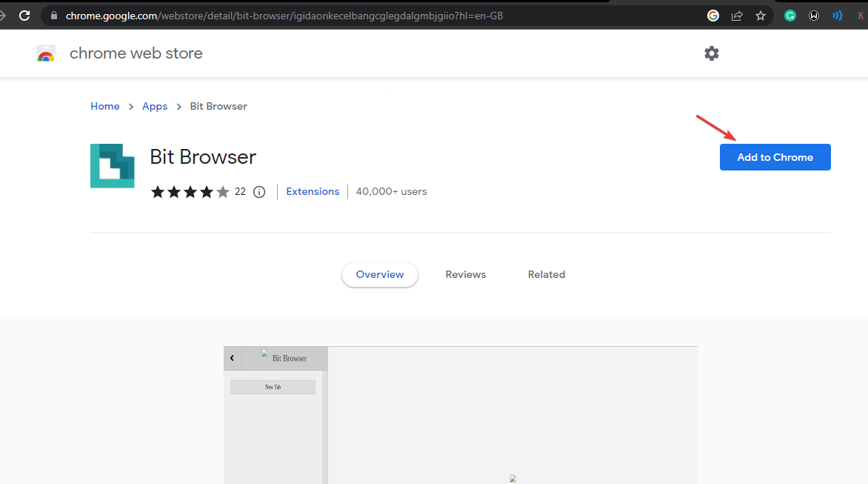Switch to the Reviews tab

466,275
